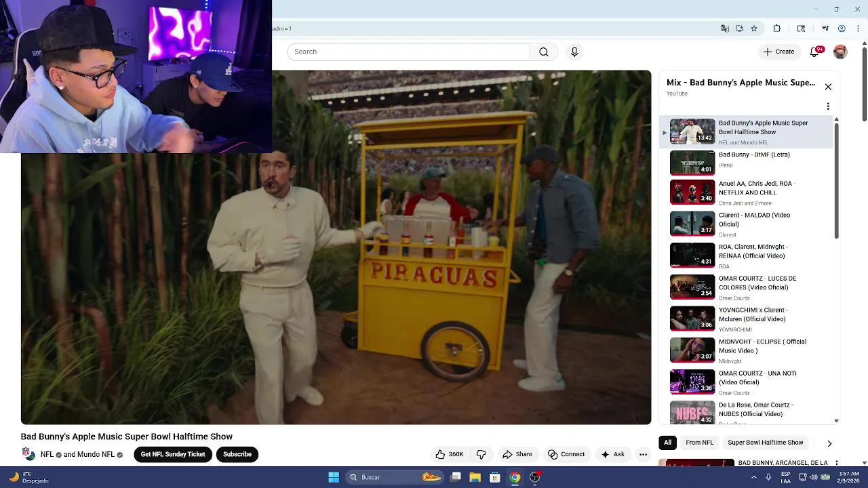Play YOVNGCHIMI x Clarent - Mclaren
Viewport: 868px width, 488px height.
746,319
